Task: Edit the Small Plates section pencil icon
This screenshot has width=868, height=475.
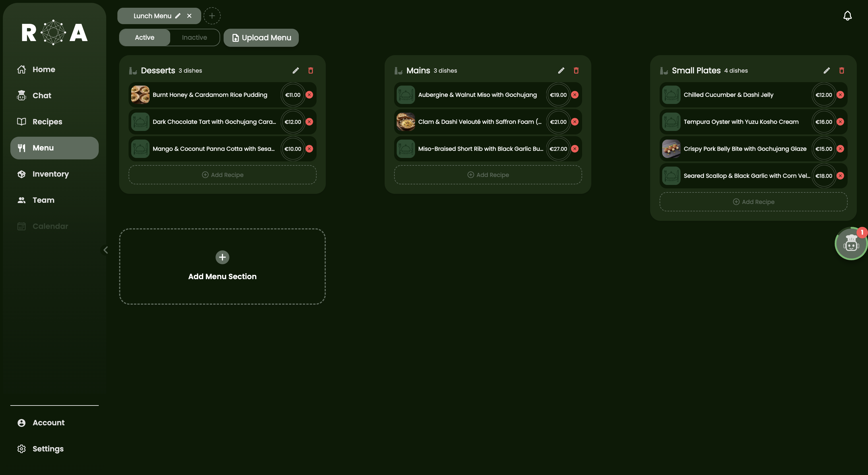Action: click(827, 70)
